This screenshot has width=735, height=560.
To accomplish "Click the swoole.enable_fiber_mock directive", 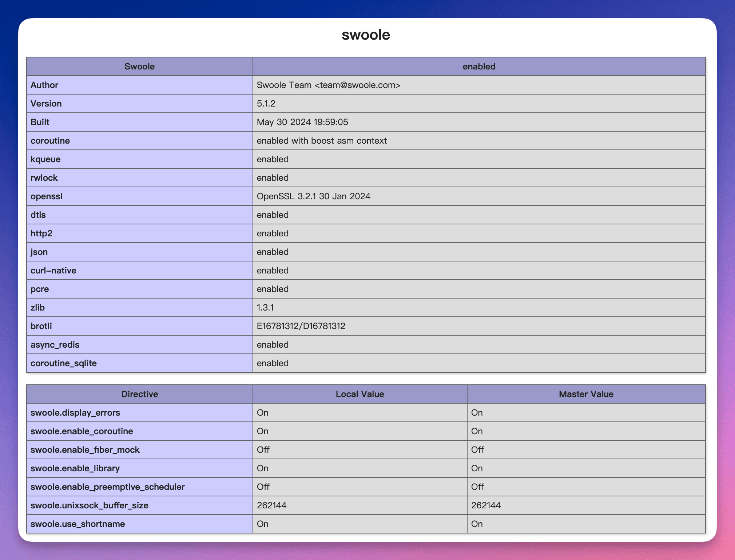I will click(85, 450).
